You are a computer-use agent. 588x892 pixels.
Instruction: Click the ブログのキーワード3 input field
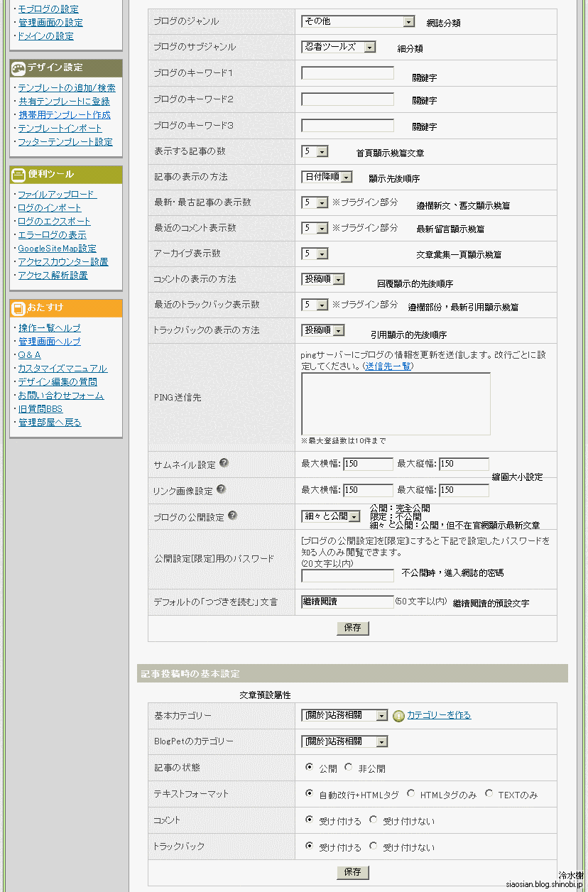tap(347, 126)
